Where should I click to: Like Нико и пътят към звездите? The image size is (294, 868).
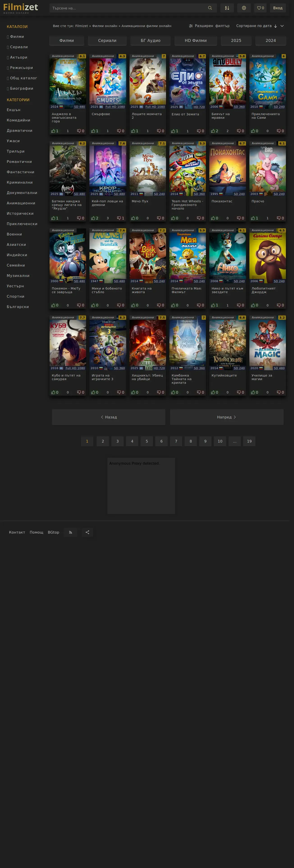(x=214, y=305)
